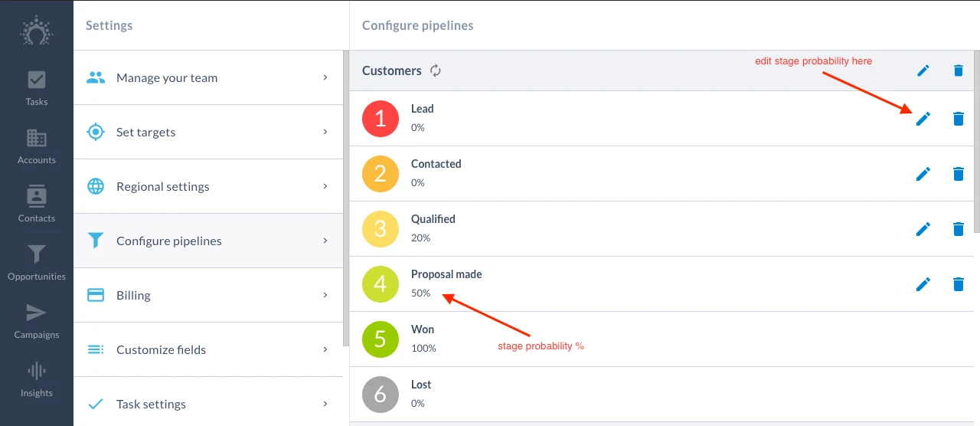Edit the Customers pipeline name pencil icon
Viewport: 980px width, 426px height.
pyautogui.click(x=923, y=70)
